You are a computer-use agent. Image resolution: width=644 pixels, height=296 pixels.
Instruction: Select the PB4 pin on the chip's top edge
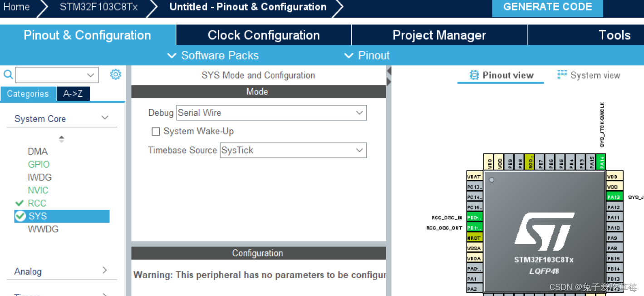(x=570, y=162)
